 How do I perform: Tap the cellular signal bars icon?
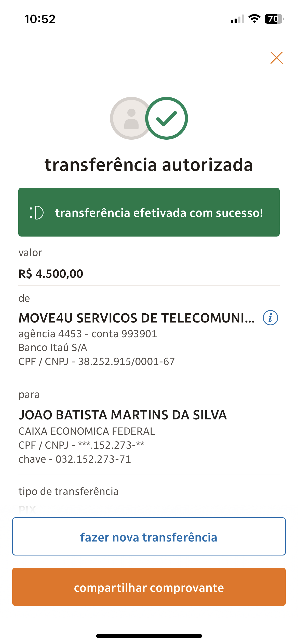[x=237, y=19]
